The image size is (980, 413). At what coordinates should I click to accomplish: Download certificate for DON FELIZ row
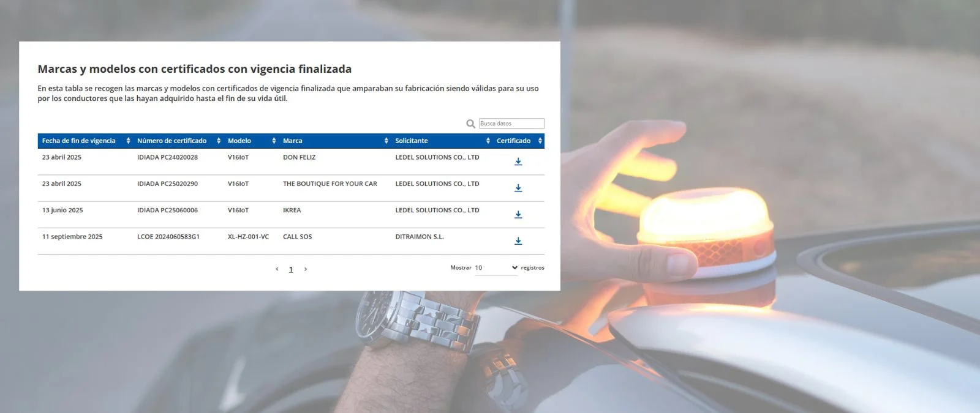click(518, 162)
